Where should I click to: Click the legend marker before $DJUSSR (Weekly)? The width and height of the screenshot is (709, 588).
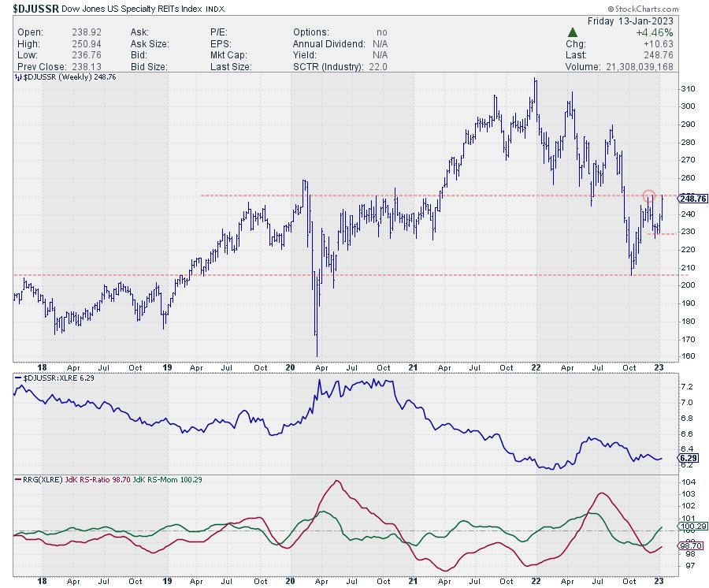17,76
